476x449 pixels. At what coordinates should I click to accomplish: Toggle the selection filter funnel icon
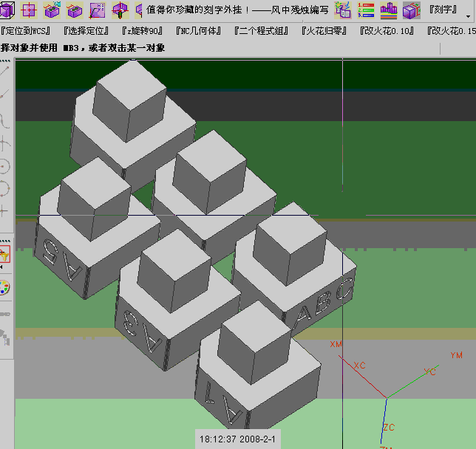(4, 256)
